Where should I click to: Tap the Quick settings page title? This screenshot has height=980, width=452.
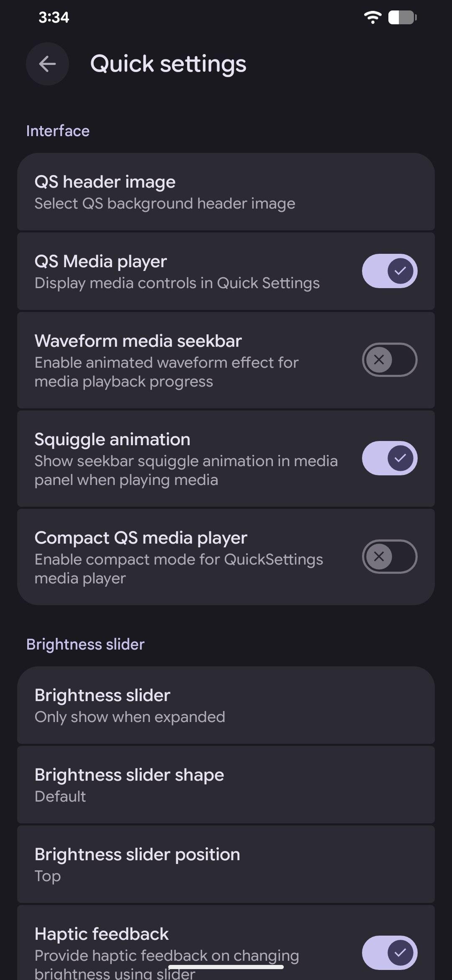(x=168, y=64)
